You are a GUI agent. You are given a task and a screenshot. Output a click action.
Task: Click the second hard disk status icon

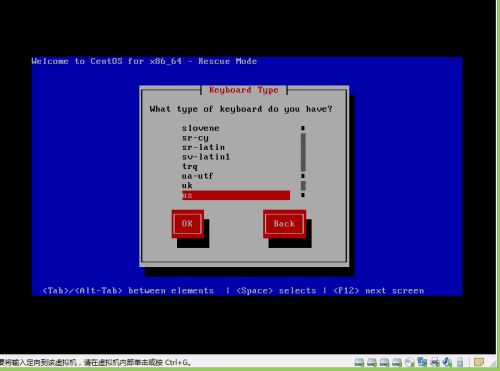372,362
